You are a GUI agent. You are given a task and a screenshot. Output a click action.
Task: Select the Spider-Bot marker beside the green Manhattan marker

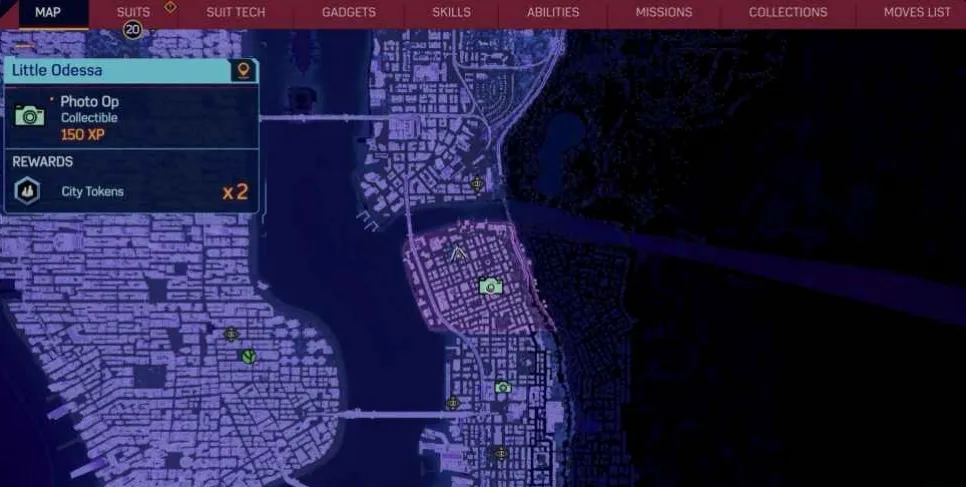tap(231, 334)
